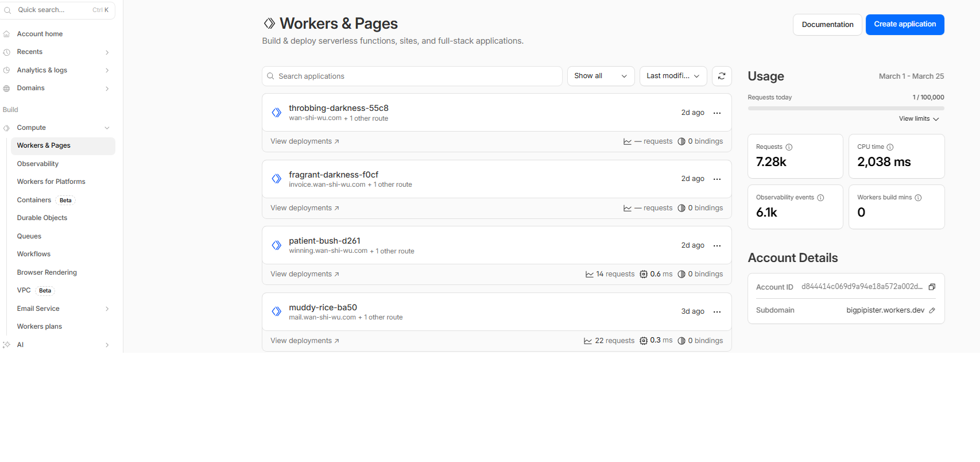The height and width of the screenshot is (462, 980).
Task: Open more options for fragrant-darkness-f0cf
Action: (x=717, y=179)
